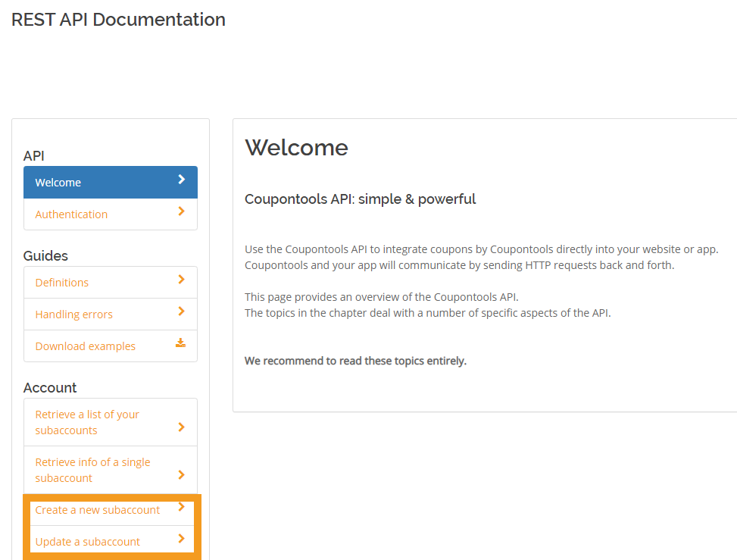Click the REST API Documentation page title

118,20
